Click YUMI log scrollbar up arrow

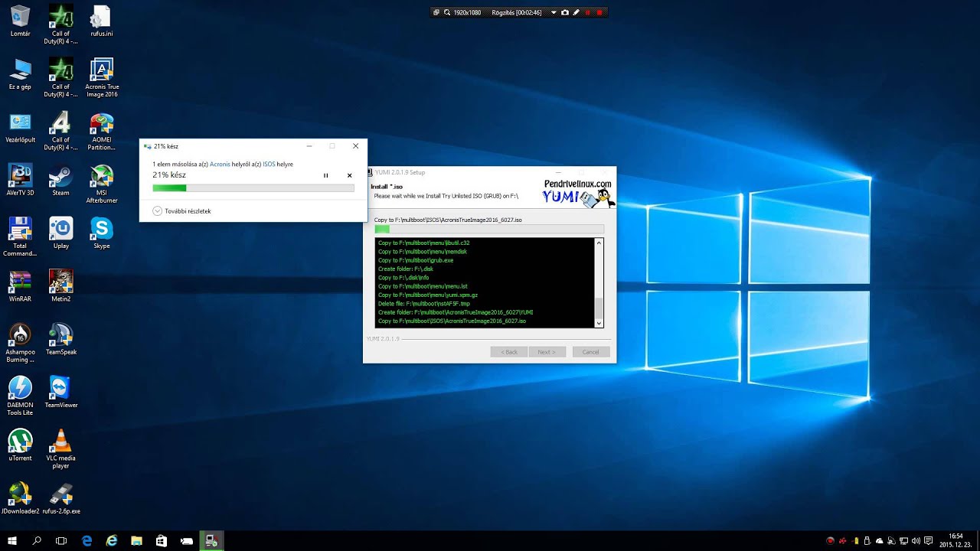coord(599,243)
